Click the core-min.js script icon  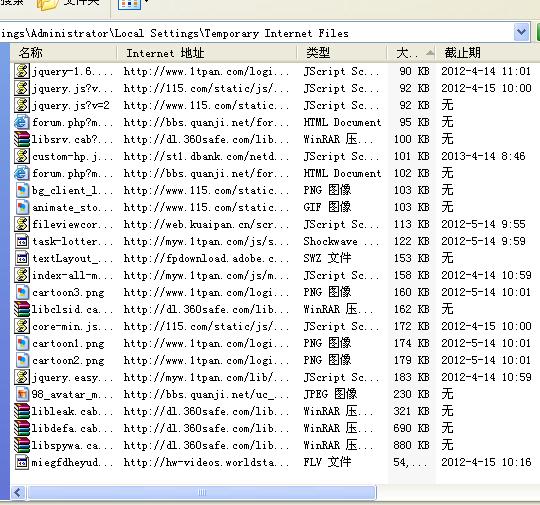(22, 326)
